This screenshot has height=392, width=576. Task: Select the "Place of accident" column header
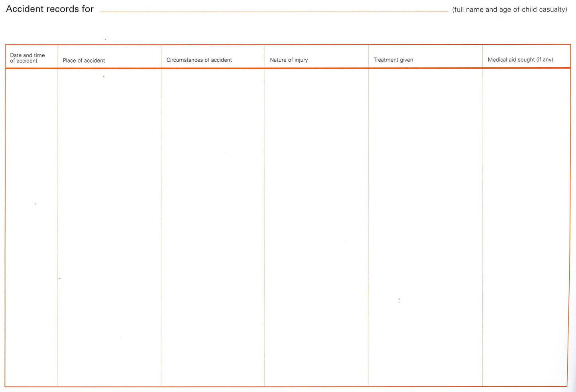coord(84,61)
